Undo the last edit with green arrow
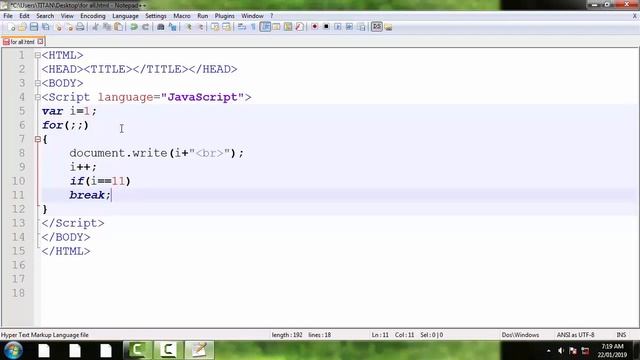640x360 pixels. pyautogui.click(x=133, y=27)
